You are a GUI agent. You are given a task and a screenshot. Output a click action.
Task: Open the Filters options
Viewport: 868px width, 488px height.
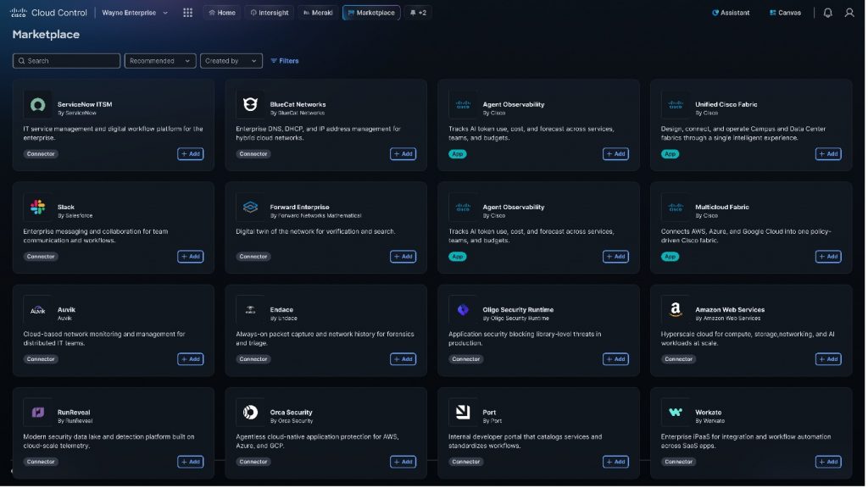[286, 61]
